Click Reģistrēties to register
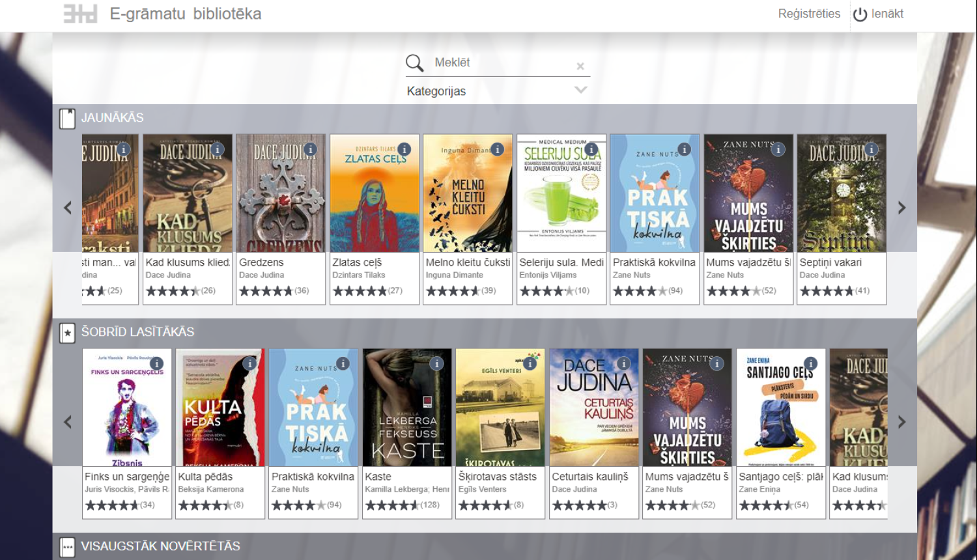This screenshot has height=560, width=977. (x=809, y=13)
